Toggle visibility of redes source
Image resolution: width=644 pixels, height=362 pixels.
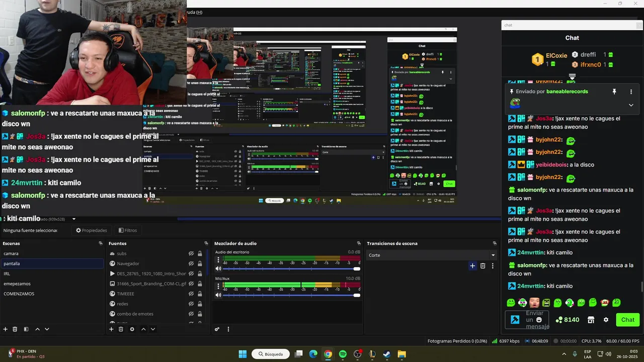pos(191,304)
